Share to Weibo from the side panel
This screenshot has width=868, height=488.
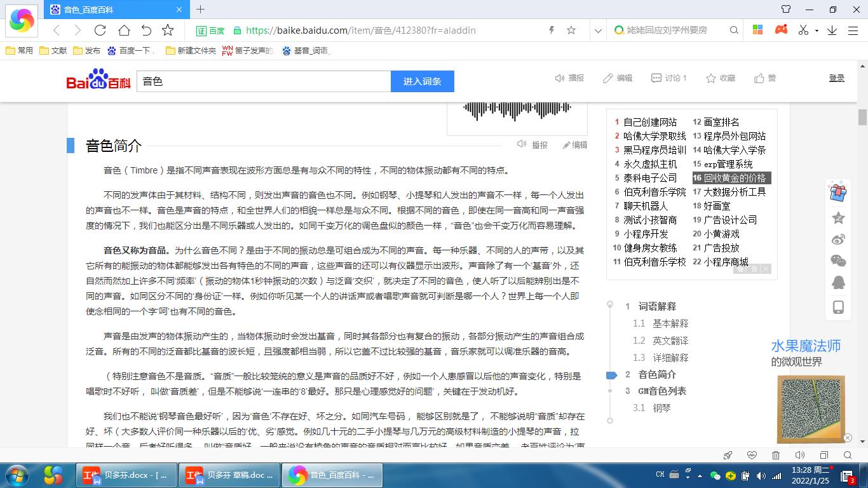838,240
